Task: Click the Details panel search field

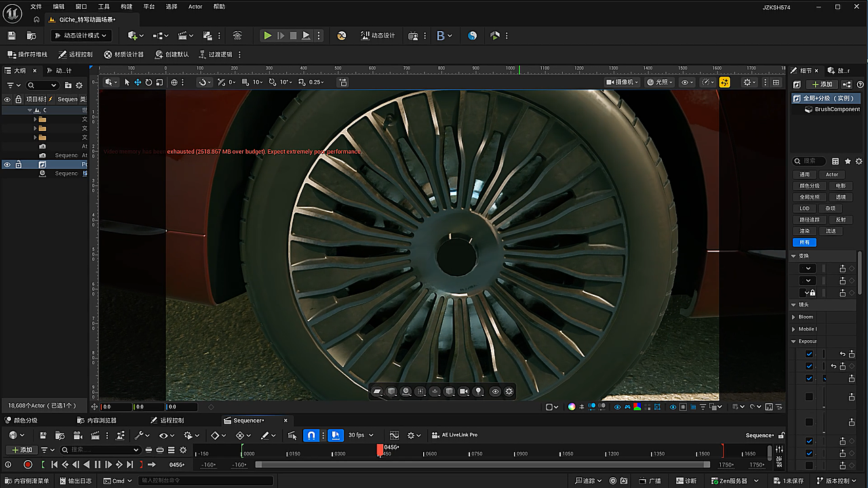Action: point(810,161)
